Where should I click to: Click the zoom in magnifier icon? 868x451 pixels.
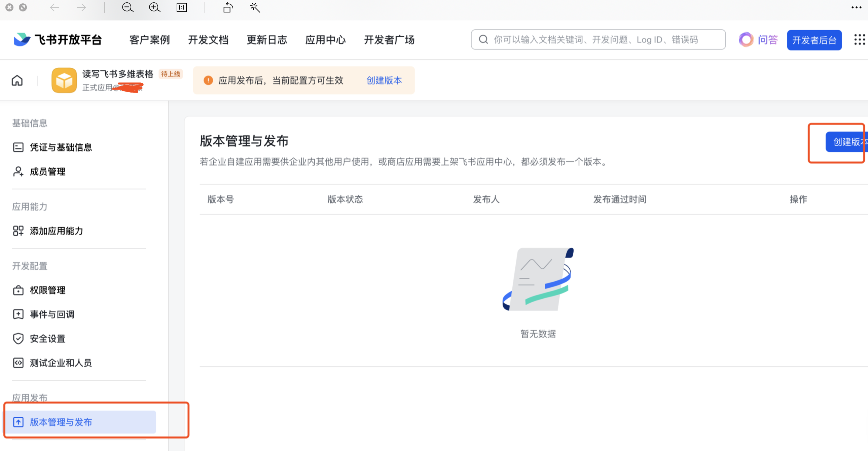[154, 7]
